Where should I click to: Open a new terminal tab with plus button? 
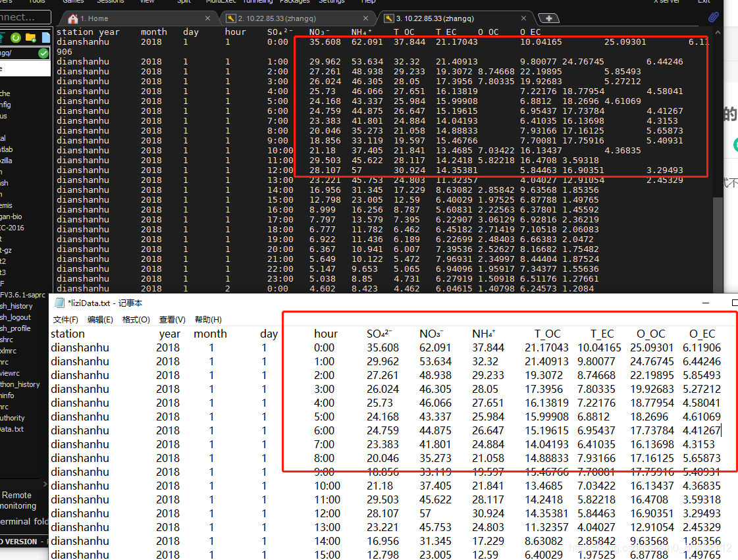click(548, 18)
